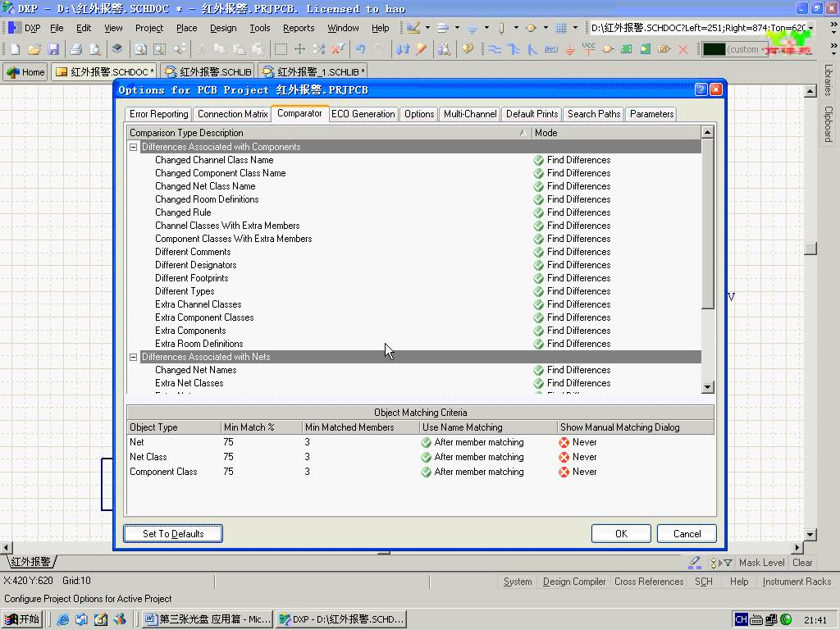Expand the drawing tools dropdown arrow
The image size is (840, 630).
tap(427, 28)
